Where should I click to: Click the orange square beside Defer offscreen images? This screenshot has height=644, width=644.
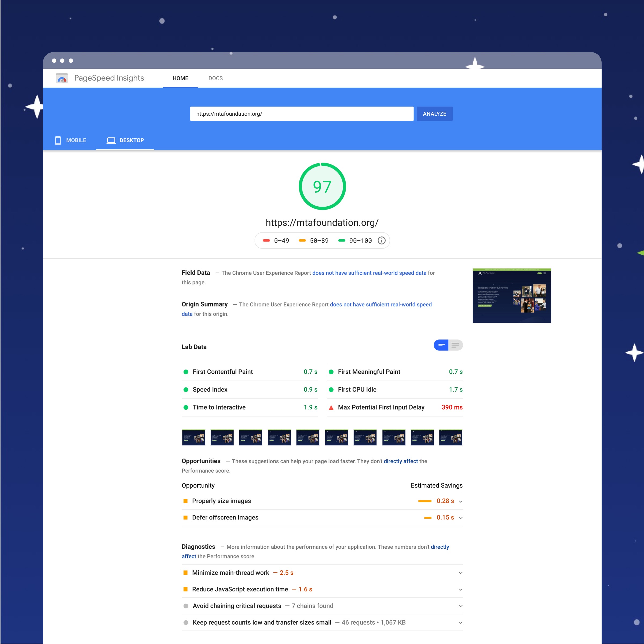[x=186, y=518]
